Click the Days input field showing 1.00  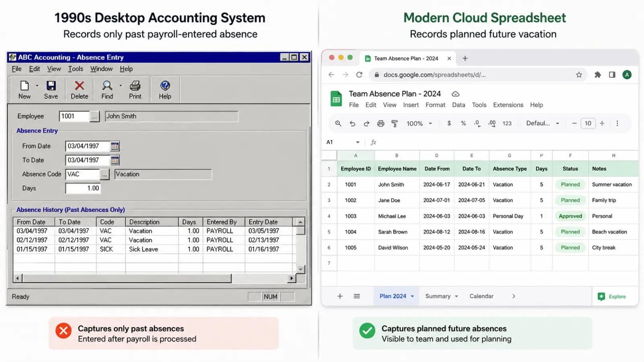[x=83, y=188]
